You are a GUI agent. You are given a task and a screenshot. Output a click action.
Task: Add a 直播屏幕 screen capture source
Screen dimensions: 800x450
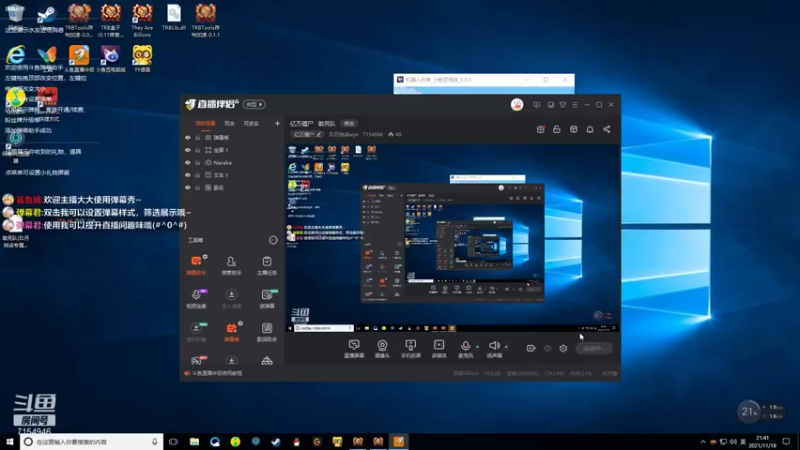[354, 348]
